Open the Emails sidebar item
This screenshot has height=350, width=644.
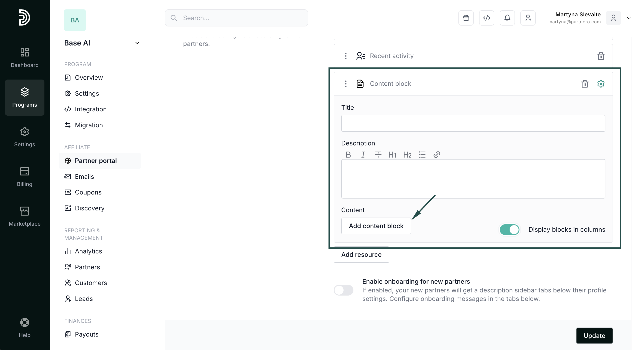pyautogui.click(x=84, y=177)
